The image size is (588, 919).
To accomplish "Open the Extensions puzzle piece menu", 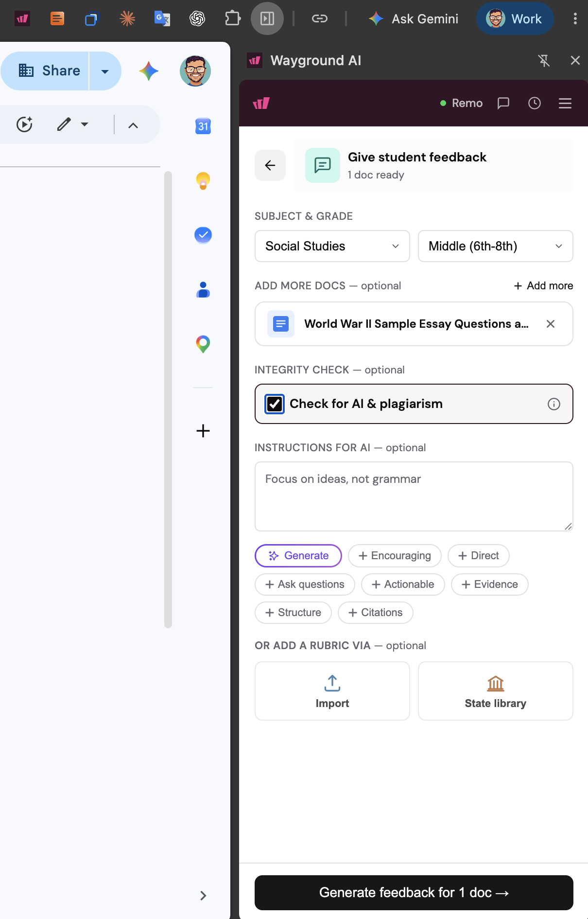I will point(233,19).
